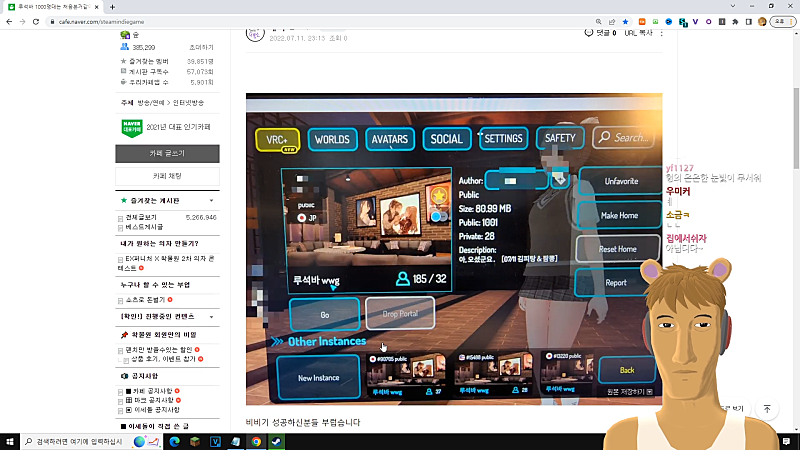Image resolution: width=800 pixels, height=450 pixels.
Task: Reload the current page
Action: (x=36, y=22)
